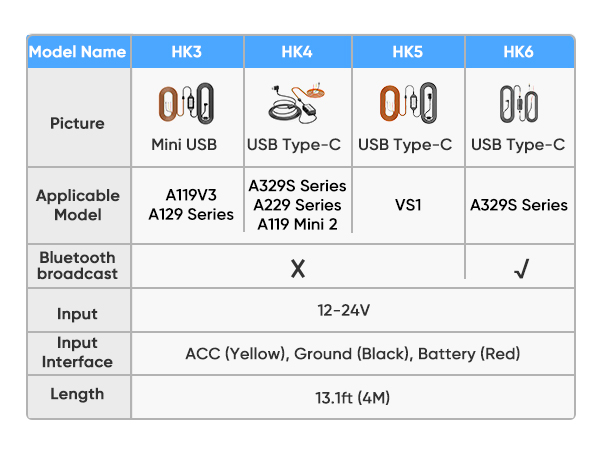Click the Mini USB label under HK3

click(x=187, y=145)
